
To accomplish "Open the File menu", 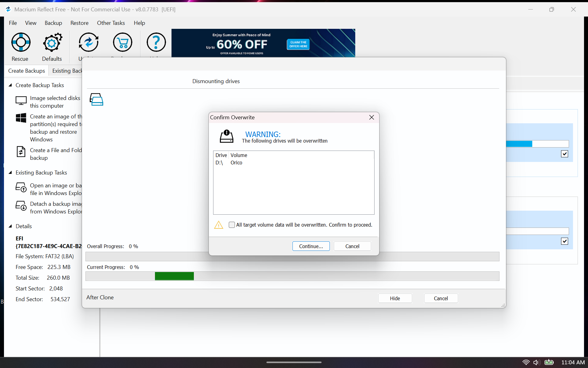I will tap(13, 23).
